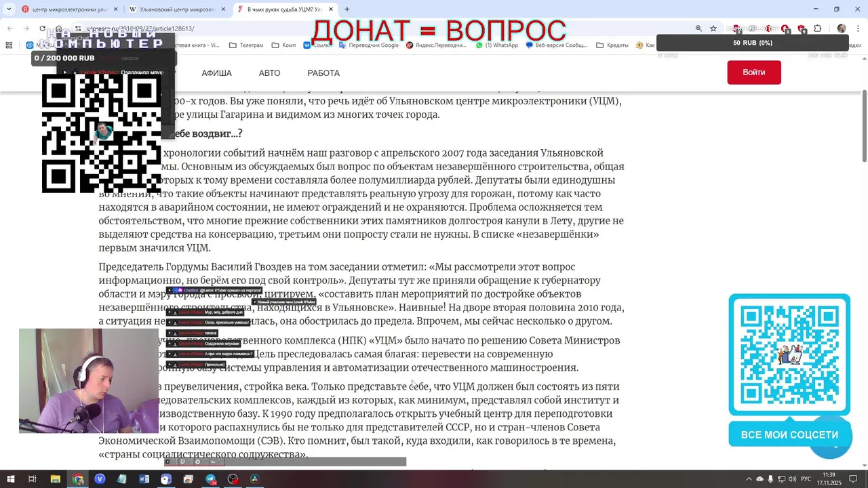The image size is (868, 488).
Task: Click the network tray icon
Action: pos(781,479)
